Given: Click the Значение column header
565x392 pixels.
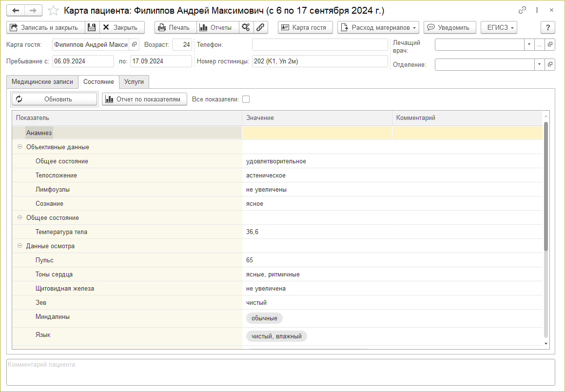Looking at the screenshot, I should point(317,118).
